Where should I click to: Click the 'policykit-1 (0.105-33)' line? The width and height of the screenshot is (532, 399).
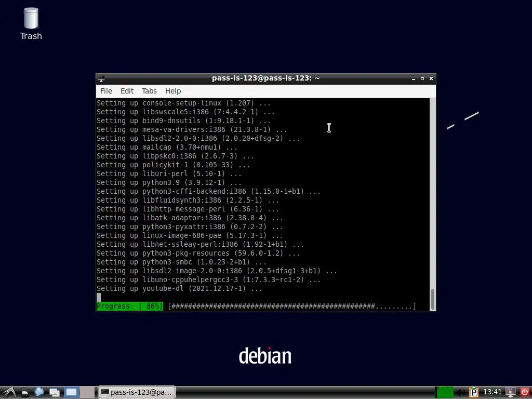[173, 165]
